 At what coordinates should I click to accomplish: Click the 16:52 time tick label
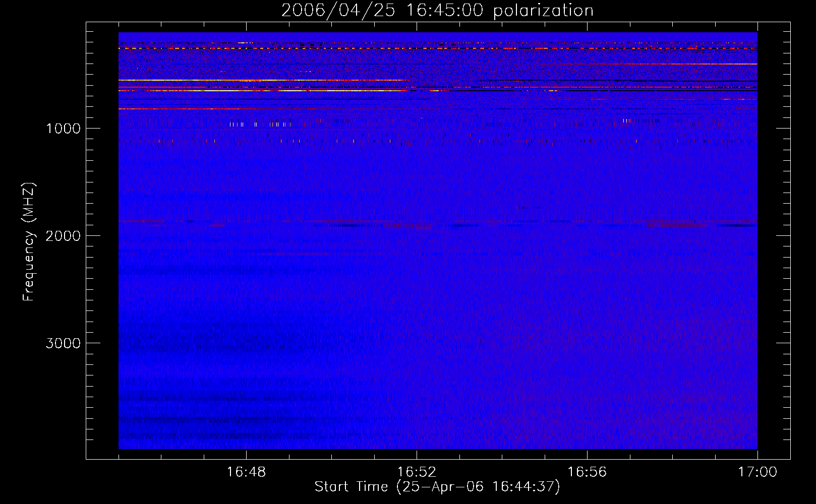click(x=417, y=472)
